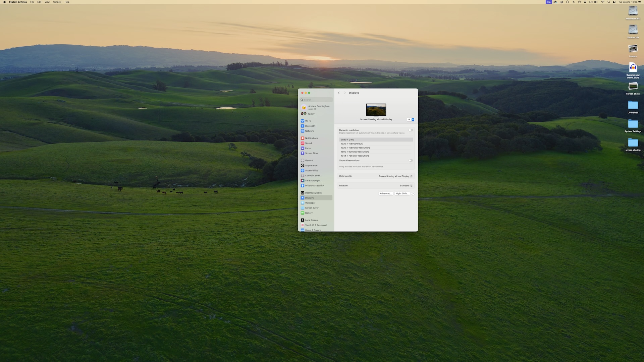Open the Focus settings pane
Image resolution: width=644 pixels, height=362 pixels.
(308, 148)
